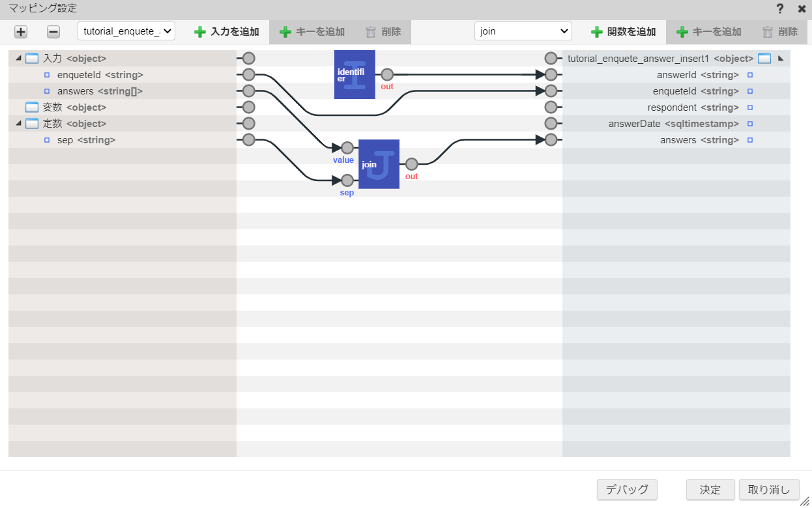Viewport: 812px width, 508px height.
Task: Click connector port of output answerId
Action: [551, 74]
